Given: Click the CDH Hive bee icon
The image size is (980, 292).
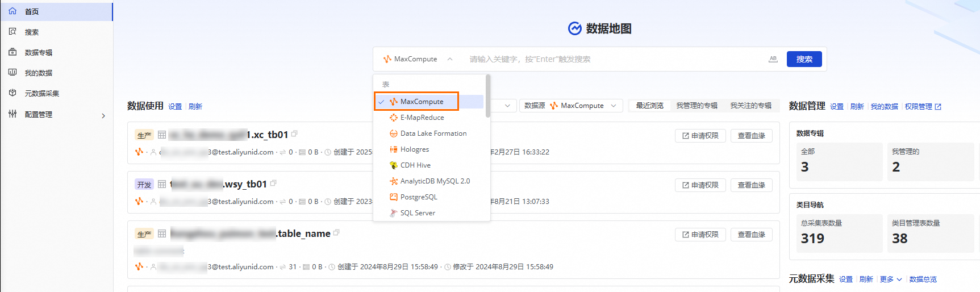Looking at the screenshot, I should pyautogui.click(x=393, y=165).
